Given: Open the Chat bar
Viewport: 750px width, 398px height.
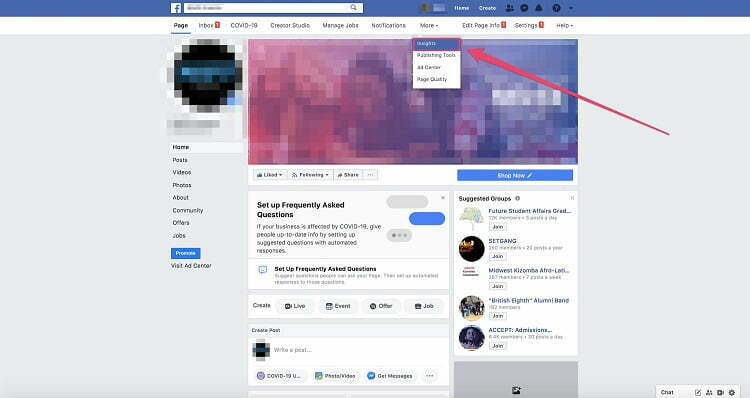Looking at the screenshot, I should [x=667, y=392].
